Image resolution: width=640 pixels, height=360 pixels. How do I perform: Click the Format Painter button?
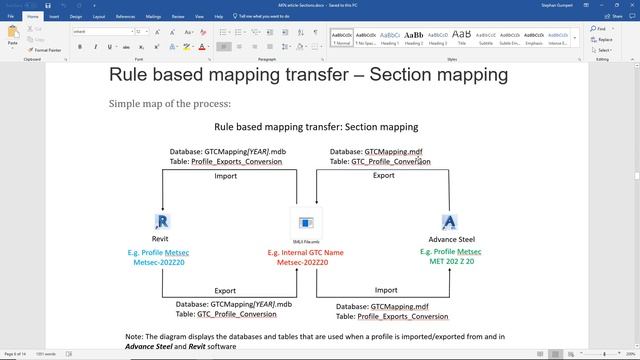point(44,50)
